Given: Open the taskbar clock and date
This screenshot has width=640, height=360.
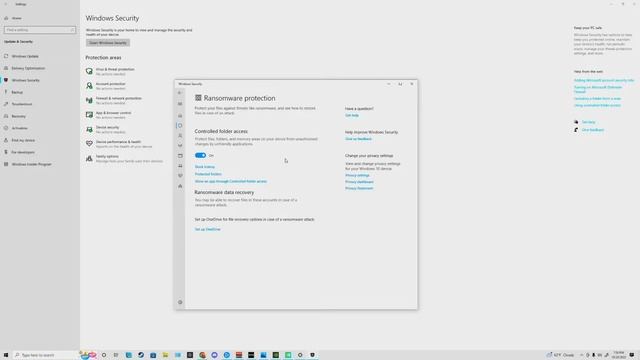Looking at the screenshot, I should click(x=619, y=355).
